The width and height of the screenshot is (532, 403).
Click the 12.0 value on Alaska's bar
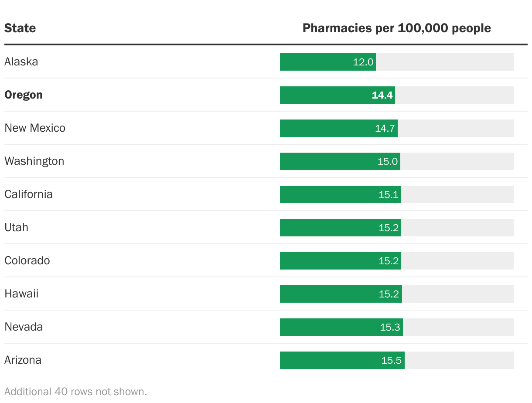363,62
